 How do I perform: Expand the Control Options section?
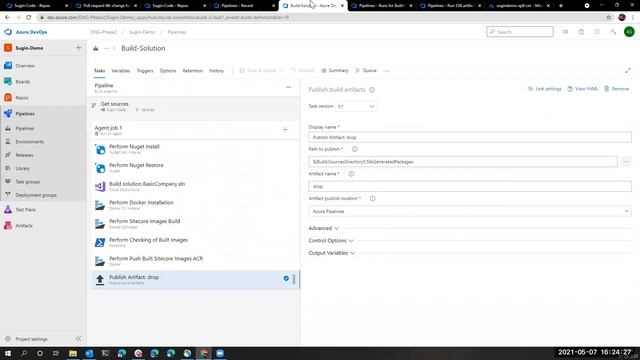331,241
